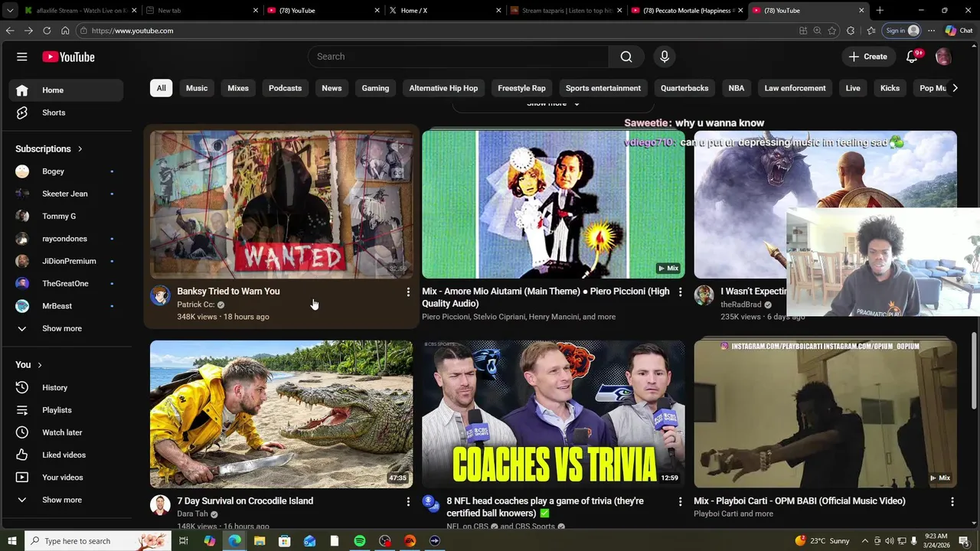Expand the Subscriptions header chevron
This screenshot has width=980, height=551.
[x=80, y=149]
